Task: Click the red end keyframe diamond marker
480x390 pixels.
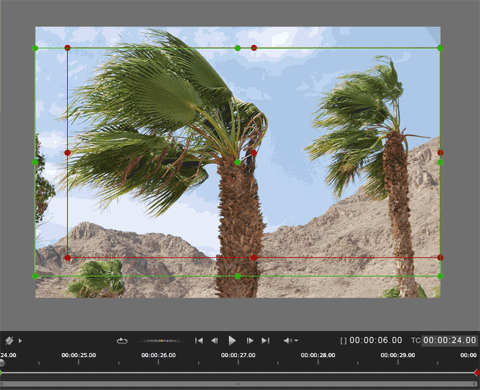Action: coord(477,372)
